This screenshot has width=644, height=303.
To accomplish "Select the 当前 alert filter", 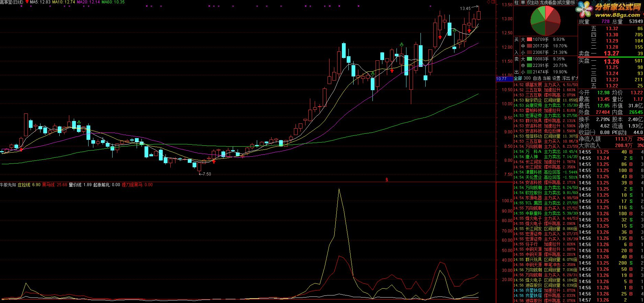I will pos(547,78).
